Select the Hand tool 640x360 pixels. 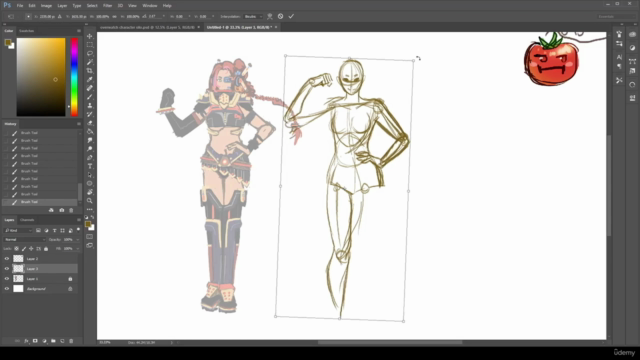[90, 192]
